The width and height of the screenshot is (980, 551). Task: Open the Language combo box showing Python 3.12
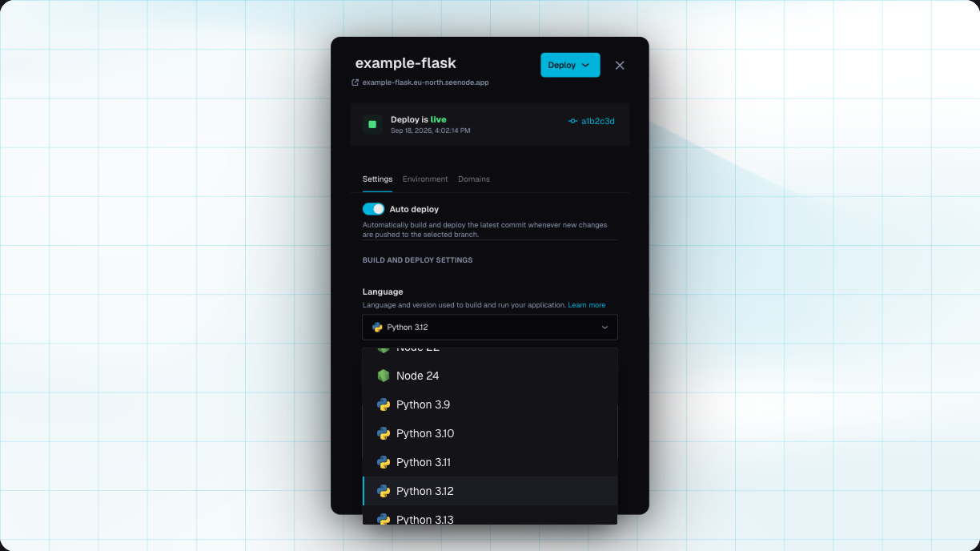pyautogui.click(x=490, y=327)
